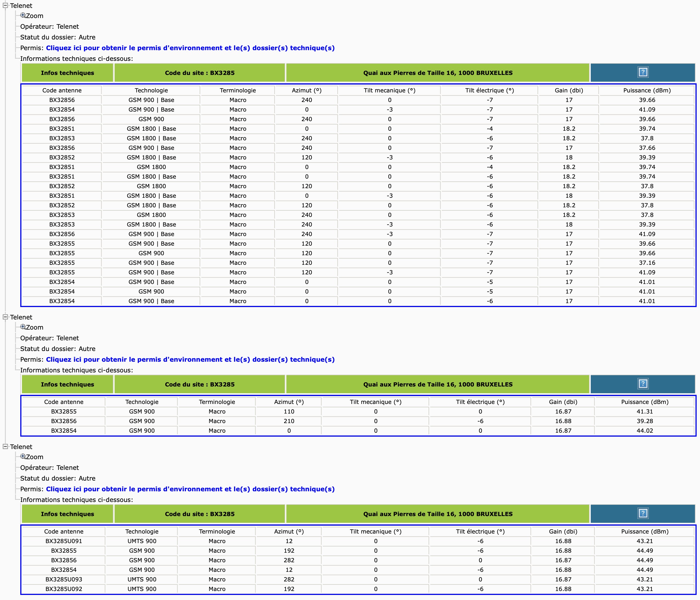
Task: Click power '43.21' in the BX3285U093 row
Action: click(645, 579)
